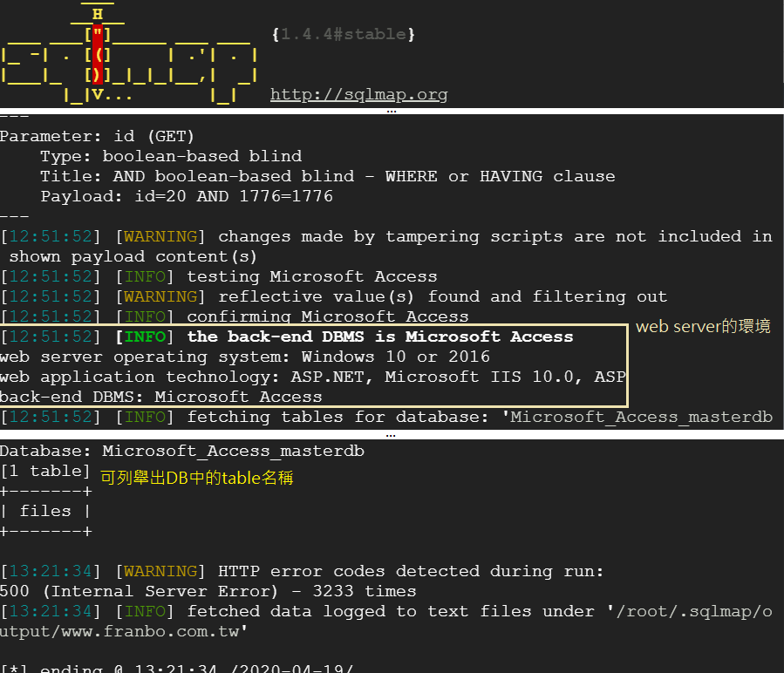Click 'web server operating system: Windows 10 or 2016'
This screenshot has width=784, height=673.
click(245, 357)
